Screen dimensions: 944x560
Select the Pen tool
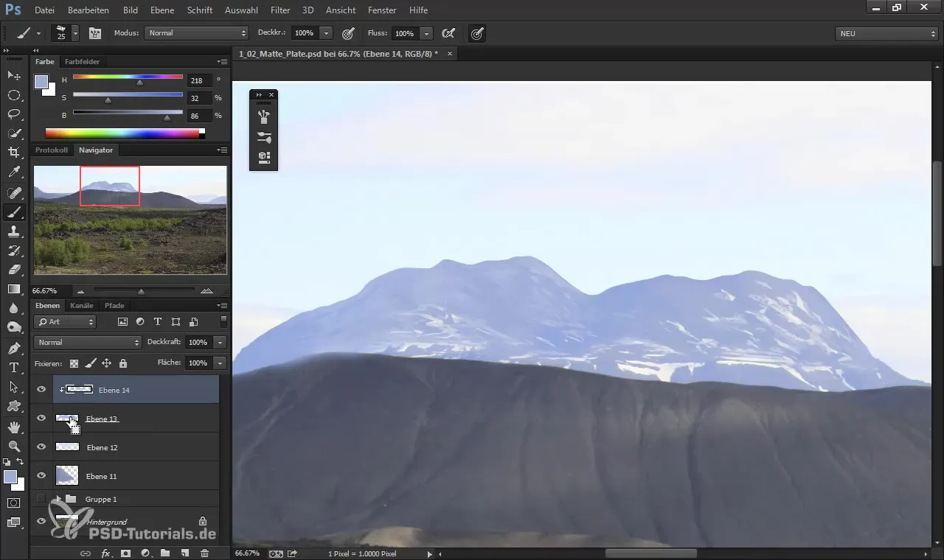point(14,348)
